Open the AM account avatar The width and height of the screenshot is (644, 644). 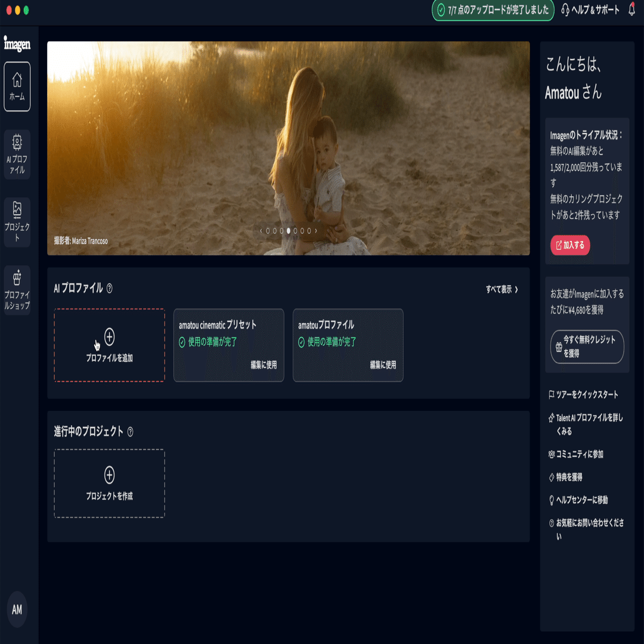pos(17,609)
